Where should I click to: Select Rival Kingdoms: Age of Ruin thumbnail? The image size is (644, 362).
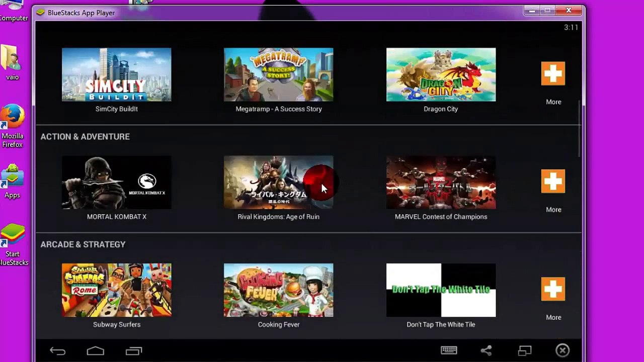point(278,183)
